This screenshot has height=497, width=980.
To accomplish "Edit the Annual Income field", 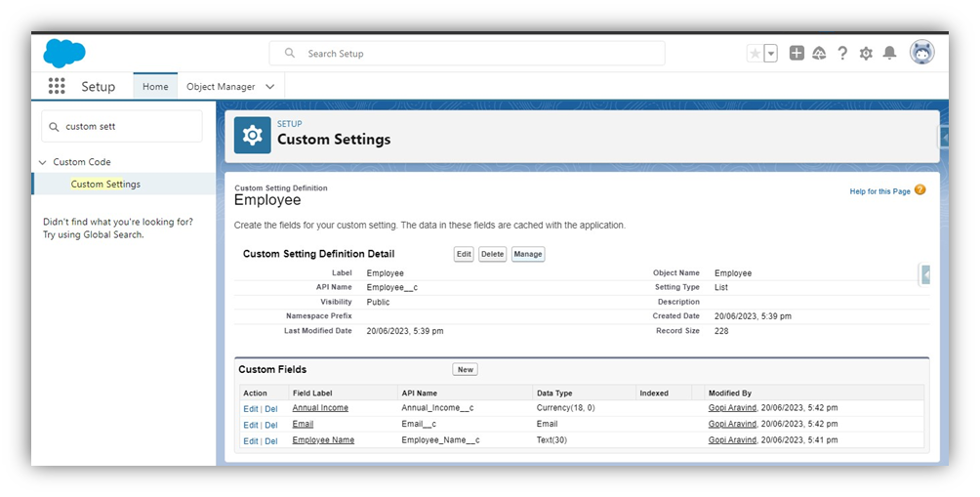I will 251,409.
